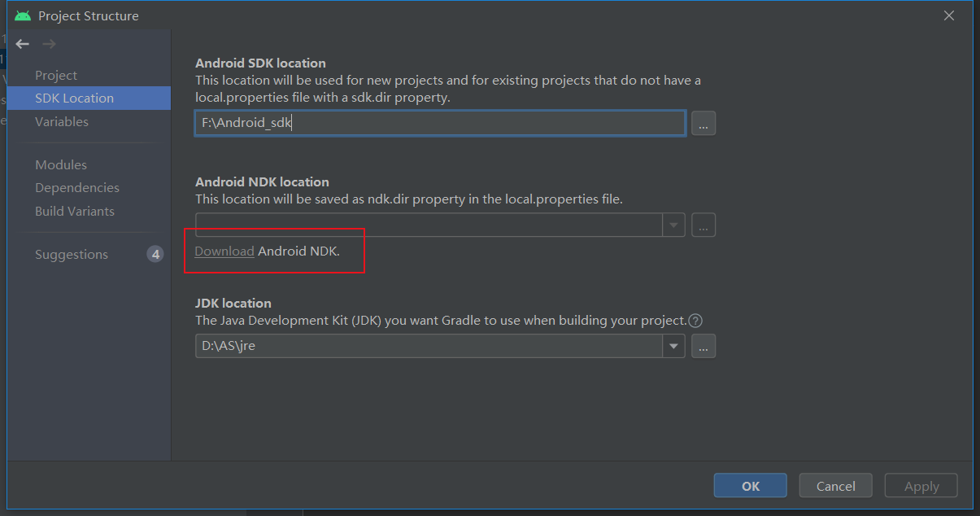Click the Android SDK location text field
980x516 pixels.
tap(439, 123)
